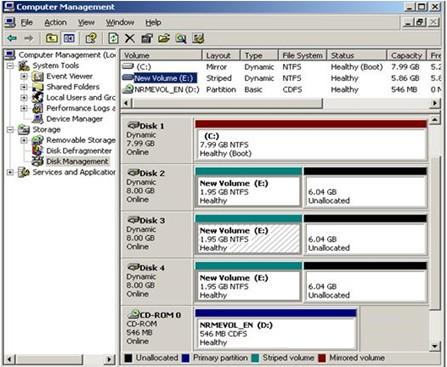
Task: Select the (C:) 7.99 GB NTFS partition block
Action: [311, 145]
